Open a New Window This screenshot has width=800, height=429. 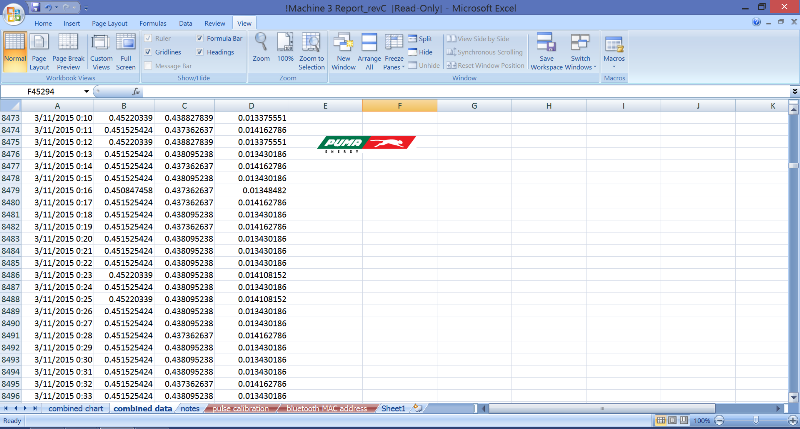tap(343, 52)
